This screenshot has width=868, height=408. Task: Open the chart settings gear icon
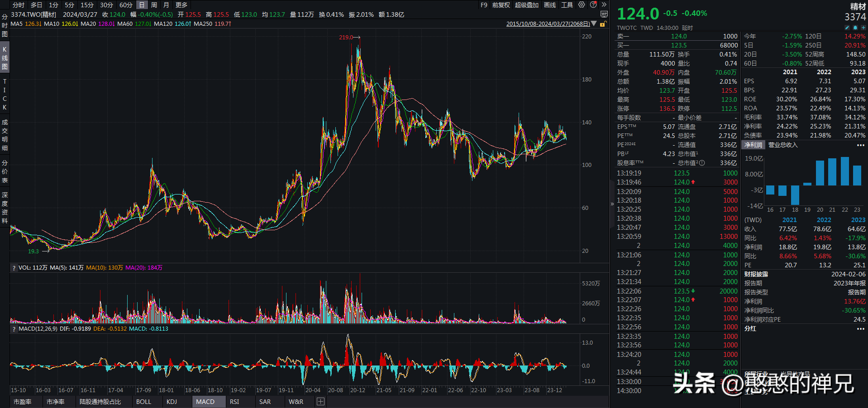(582, 5)
